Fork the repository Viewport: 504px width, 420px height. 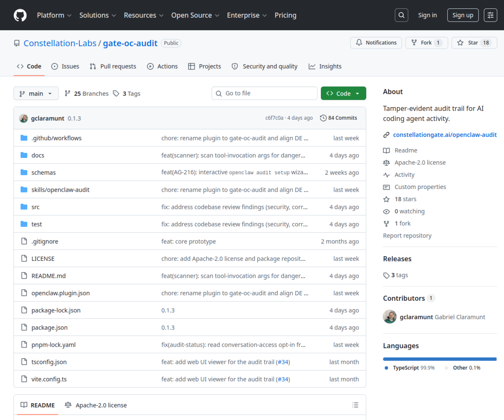pyautogui.click(x=426, y=43)
